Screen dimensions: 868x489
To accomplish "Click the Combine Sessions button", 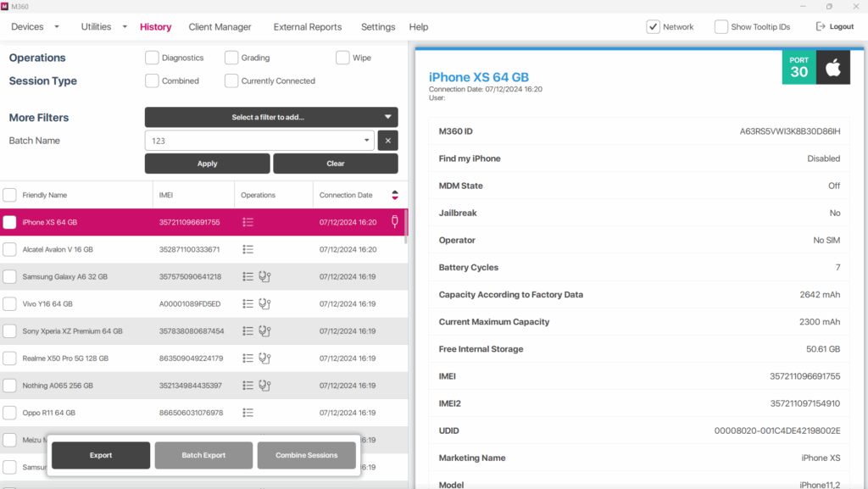I will [307, 455].
